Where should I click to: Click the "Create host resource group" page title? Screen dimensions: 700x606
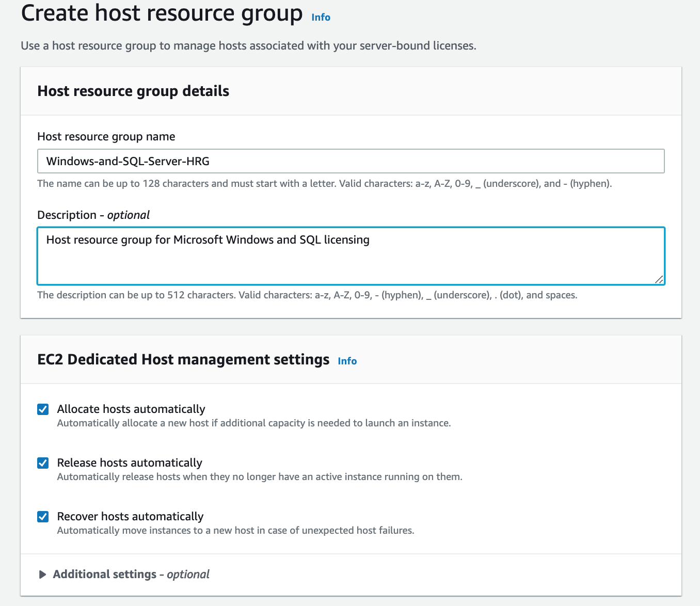click(162, 13)
